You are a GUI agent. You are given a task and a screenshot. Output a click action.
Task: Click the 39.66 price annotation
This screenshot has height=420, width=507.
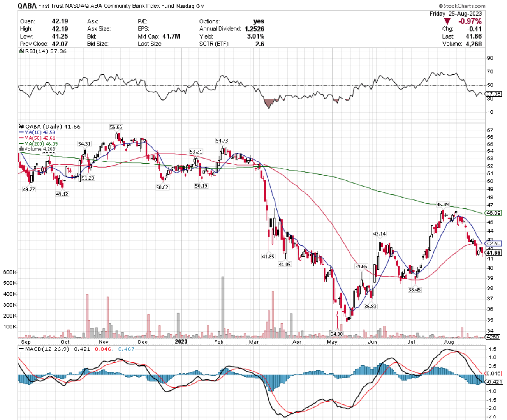tap(361, 266)
